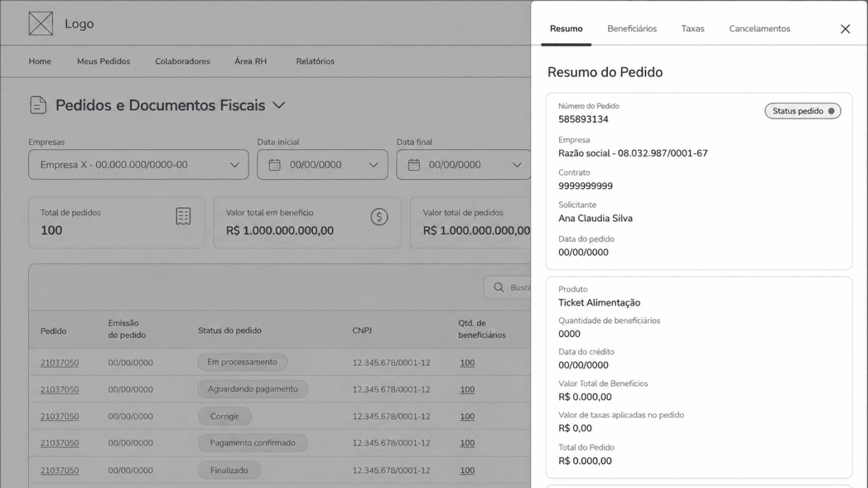Click order number 585893134 in the summary
Image resolution: width=868 pixels, height=488 pixels.
pos(583,119)
